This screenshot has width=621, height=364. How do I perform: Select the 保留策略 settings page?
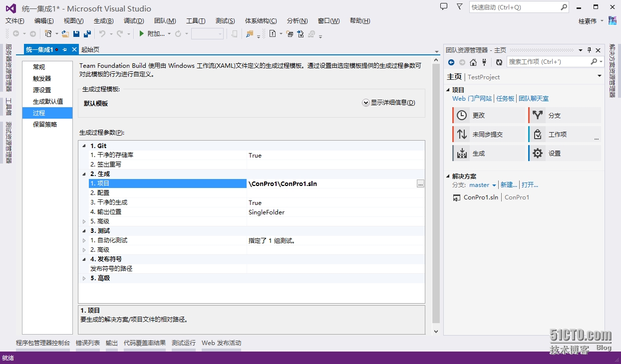tap(47, 124)
